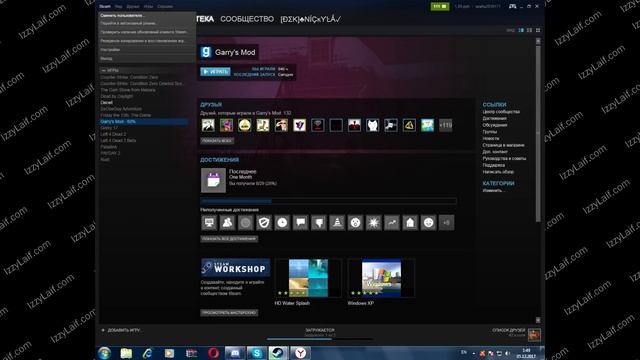
Task: Click Показать все достижения button
Action: [229, 239]
